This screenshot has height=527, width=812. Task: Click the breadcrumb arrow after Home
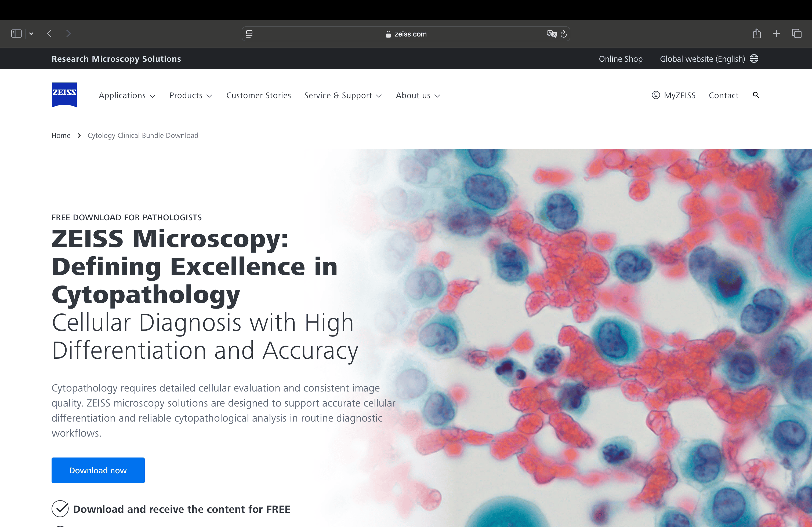[x=79, y=136]
